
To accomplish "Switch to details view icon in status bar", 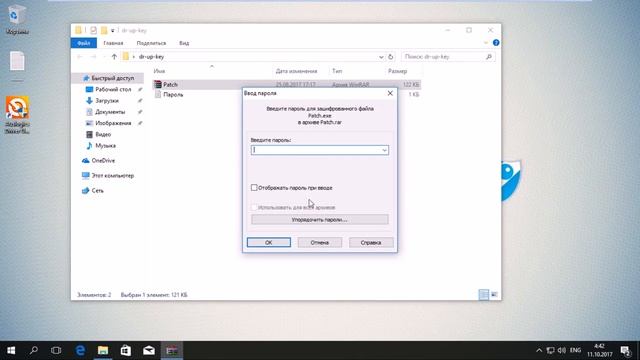I will tap(484, 294).
